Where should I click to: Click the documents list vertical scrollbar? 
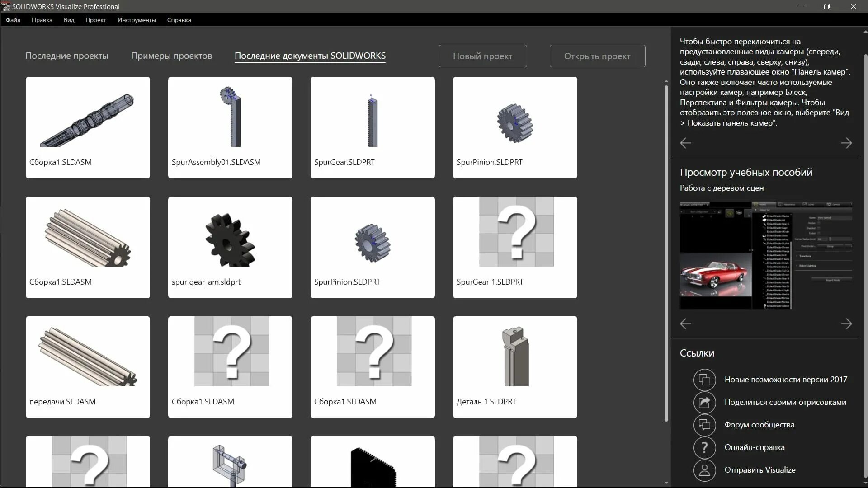666,253
